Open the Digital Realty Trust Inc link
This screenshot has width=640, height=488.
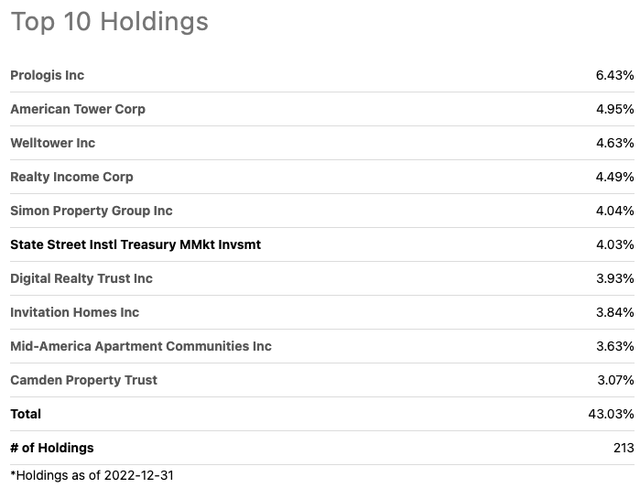tap(82, 279)
